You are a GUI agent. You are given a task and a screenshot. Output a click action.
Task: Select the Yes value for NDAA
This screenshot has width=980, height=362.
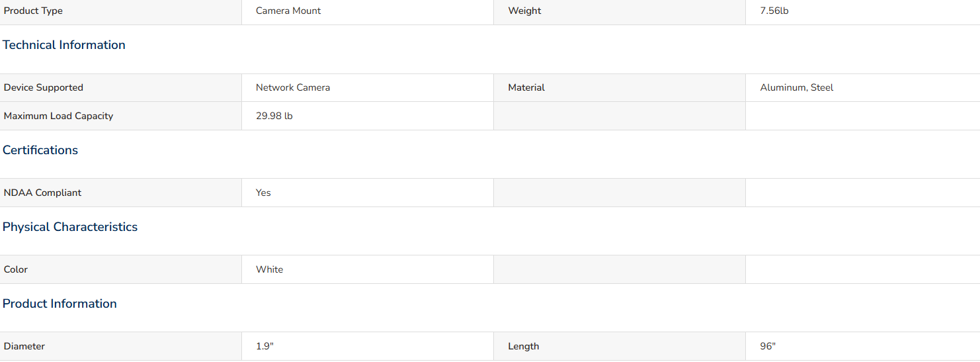pyautogui.click(x=263, y=193)
